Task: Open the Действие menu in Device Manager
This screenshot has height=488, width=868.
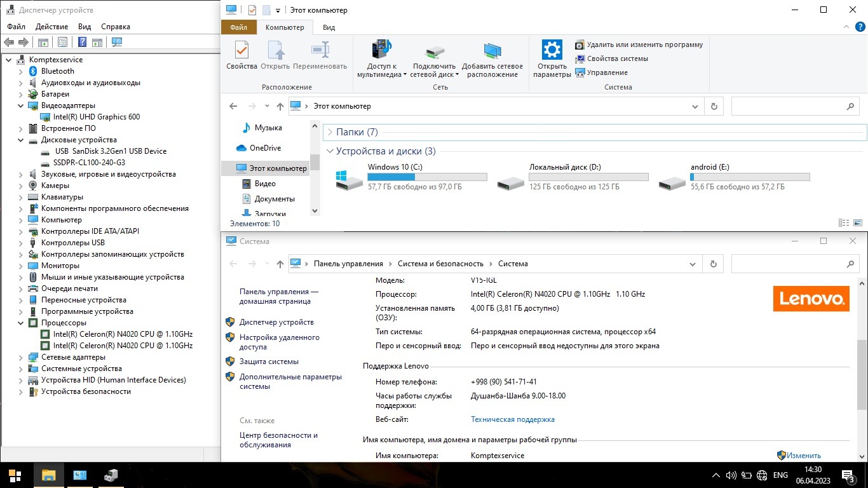Action: point(51,26)
